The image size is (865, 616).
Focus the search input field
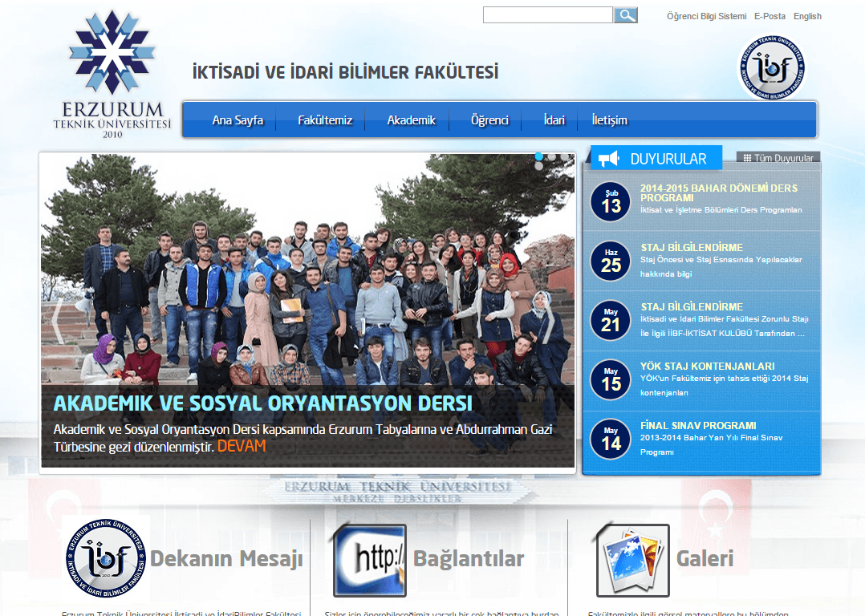(548, 15)
